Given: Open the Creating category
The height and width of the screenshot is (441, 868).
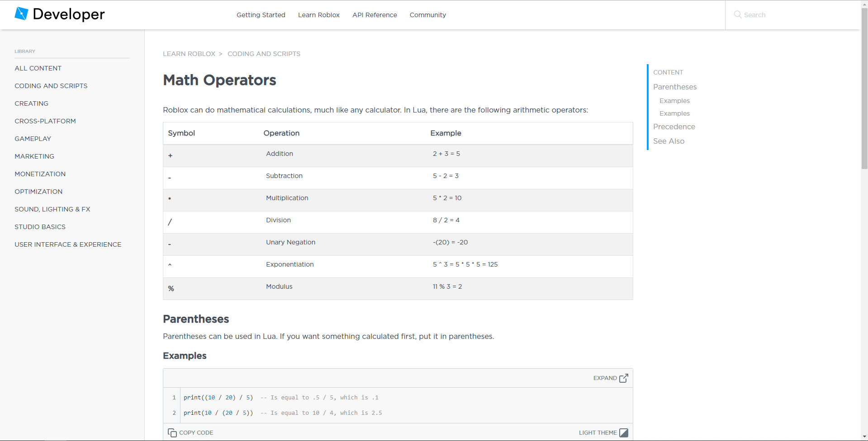Looking at the screenshot, I should pyautogui.click(x=31, y=103).
